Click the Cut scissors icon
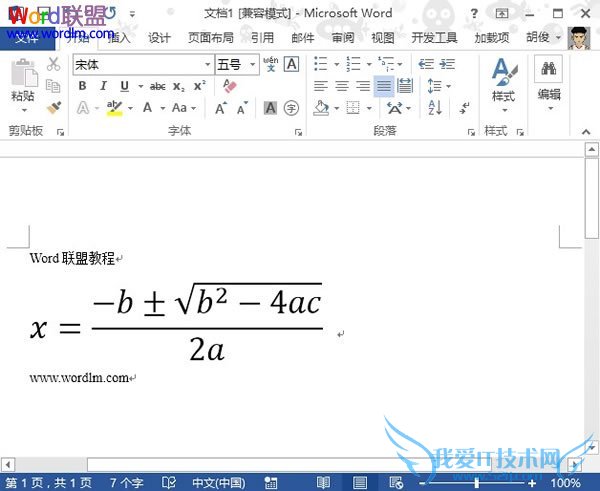The image size is (600, 491). (54, 64)
